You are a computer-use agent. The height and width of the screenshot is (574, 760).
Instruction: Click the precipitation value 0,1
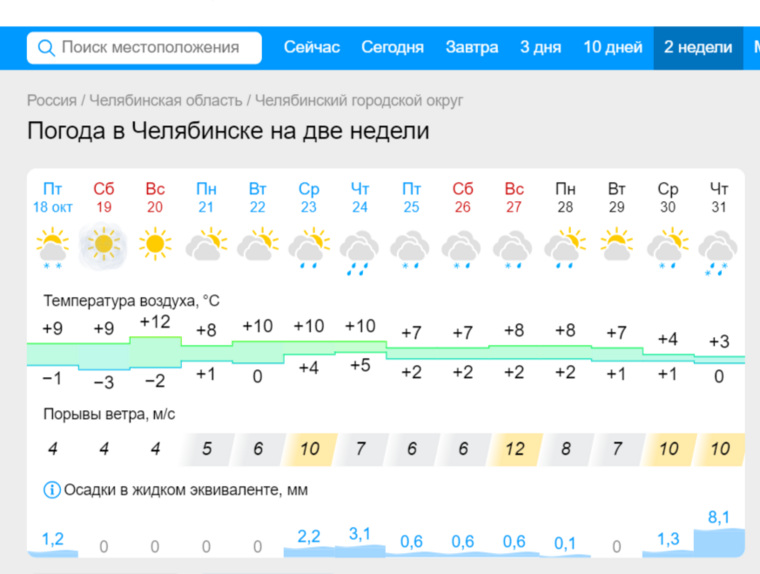click(x=565, y=543)
